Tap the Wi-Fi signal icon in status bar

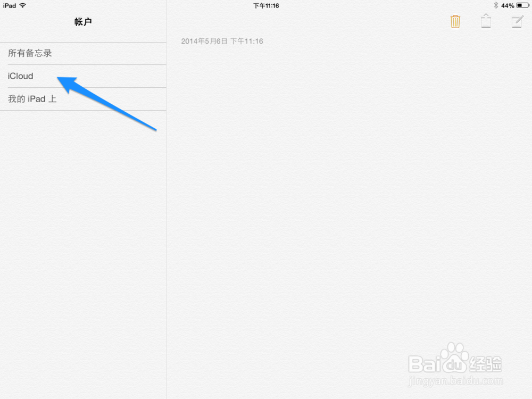[23, 5]
